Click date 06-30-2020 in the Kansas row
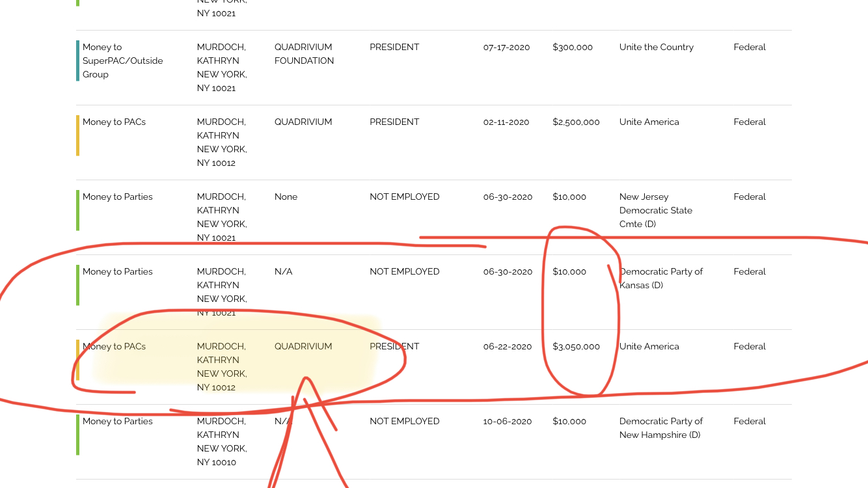 [x=508, y=272]
